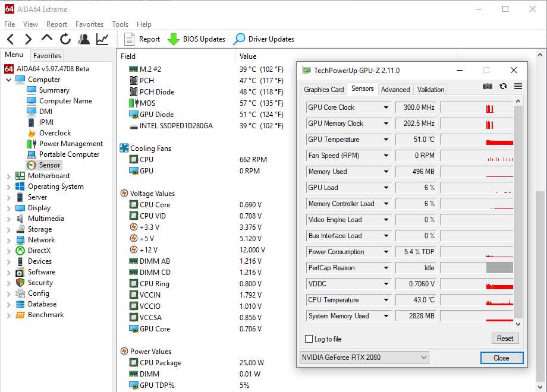The height and width of the screenshot is (392, 547).
Task: Click GPU-Z refresh icon
Action: point(503,86)
